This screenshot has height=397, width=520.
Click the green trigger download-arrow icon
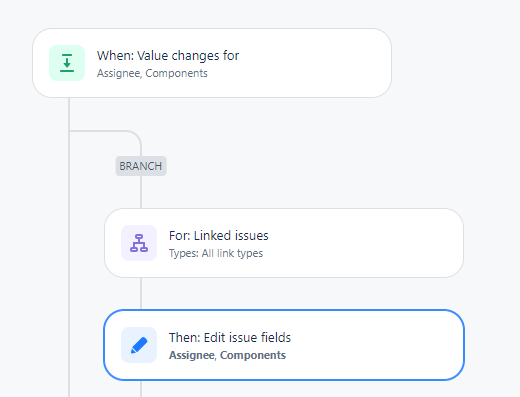tap(67, 63)
